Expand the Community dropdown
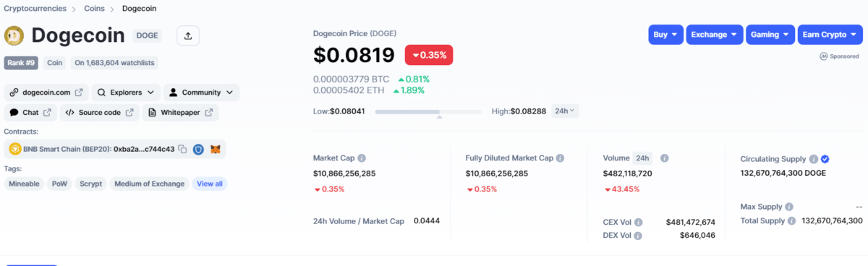 [x=201, y=93]
